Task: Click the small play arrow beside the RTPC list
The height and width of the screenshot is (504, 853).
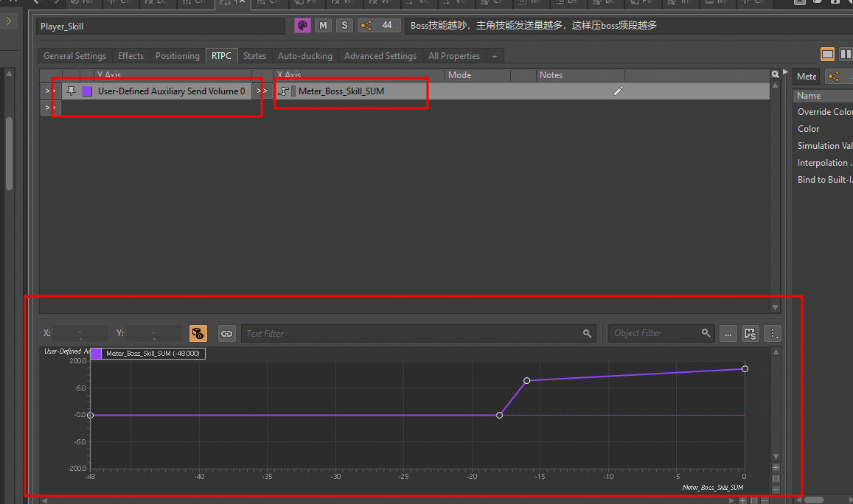Action: point(786,71)
